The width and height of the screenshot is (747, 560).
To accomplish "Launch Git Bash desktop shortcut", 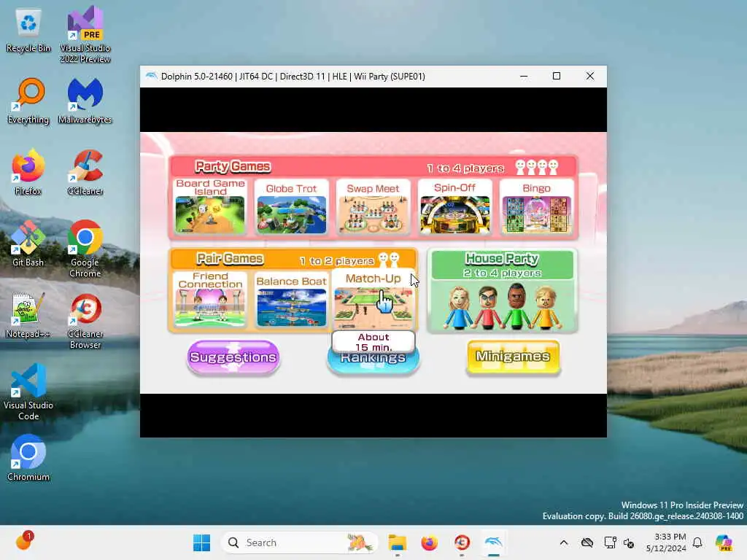I will 28,244.
